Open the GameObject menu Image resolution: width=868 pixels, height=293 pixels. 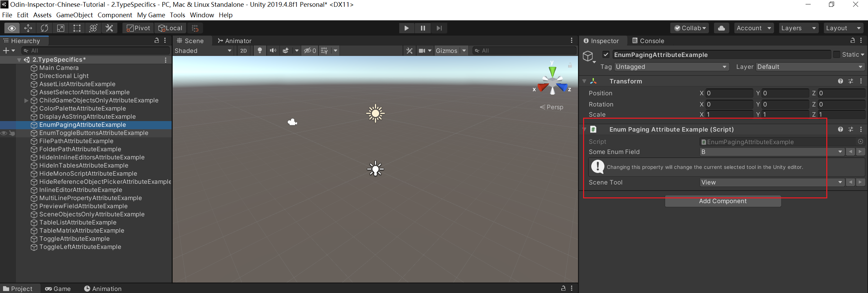[x=75, y=15]
